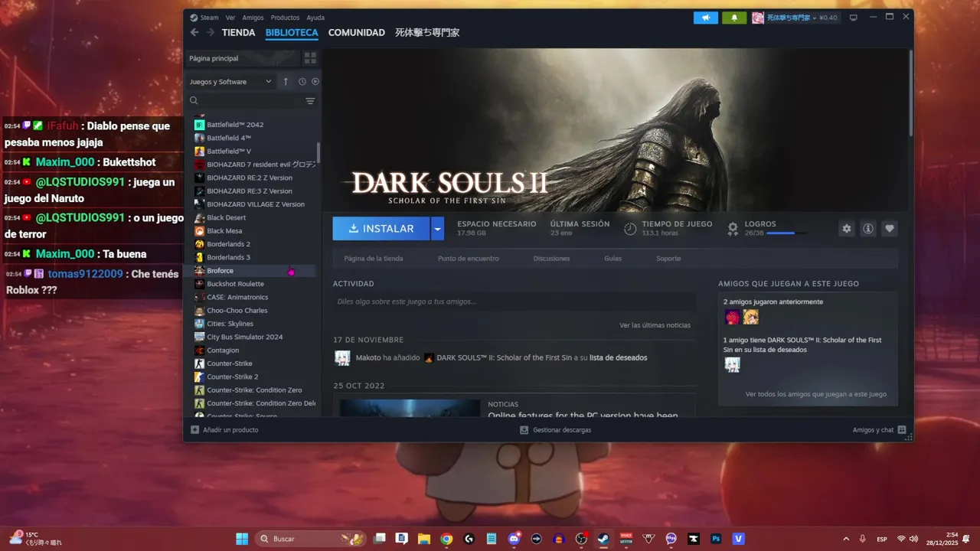
Task: Click the achievements progress bar
Action: click(786, 233)
